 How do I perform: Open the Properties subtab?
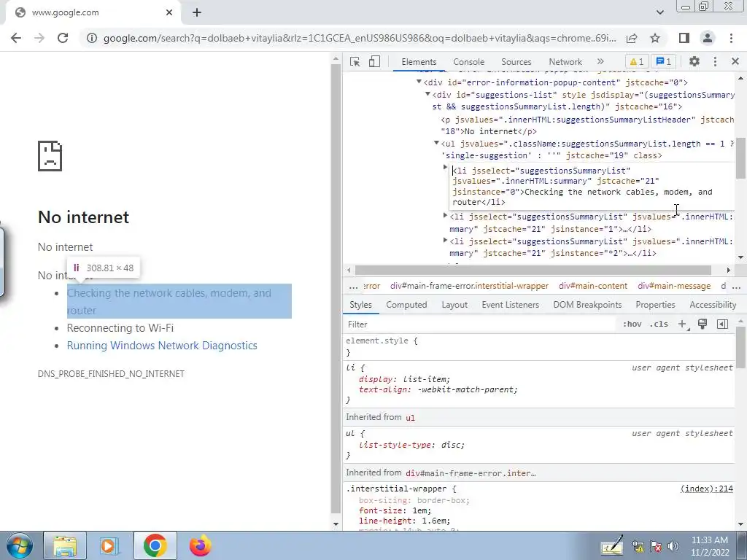[655, 305]
